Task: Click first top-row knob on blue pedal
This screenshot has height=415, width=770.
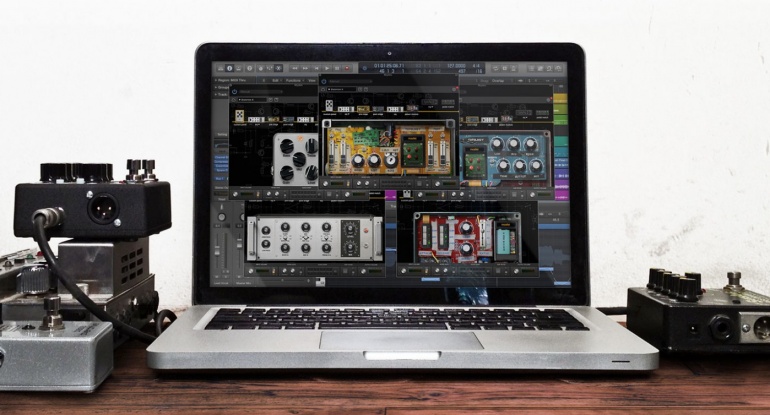Action: coord(497,143)
